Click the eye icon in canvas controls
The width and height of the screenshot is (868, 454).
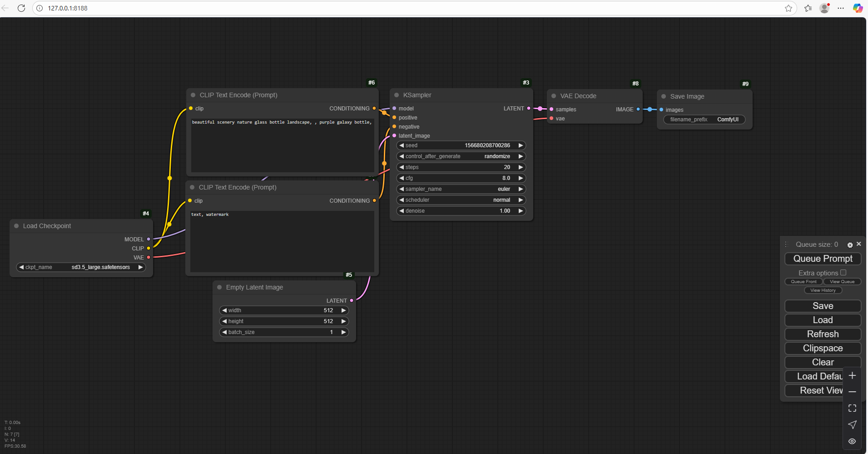(x=853, y=441)
